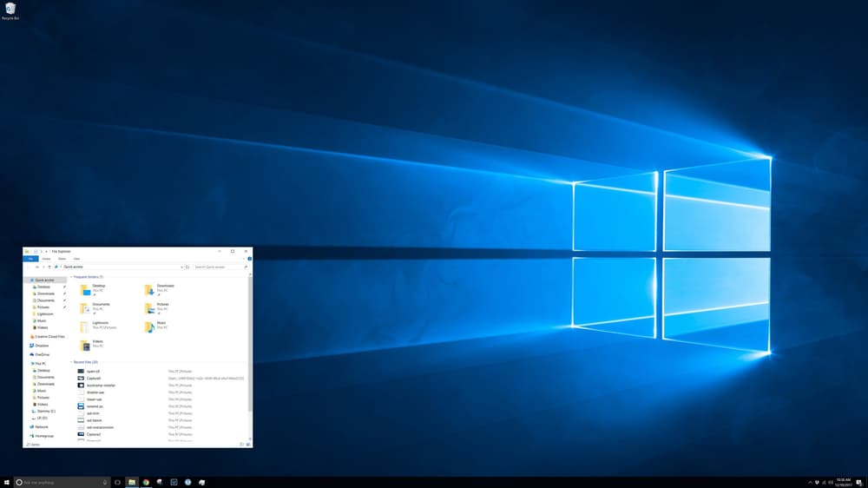The width and height of the screenshot is (868, 488).
Task: Click the clock showing 10:06 AM
Action: [x=844, y=483]
